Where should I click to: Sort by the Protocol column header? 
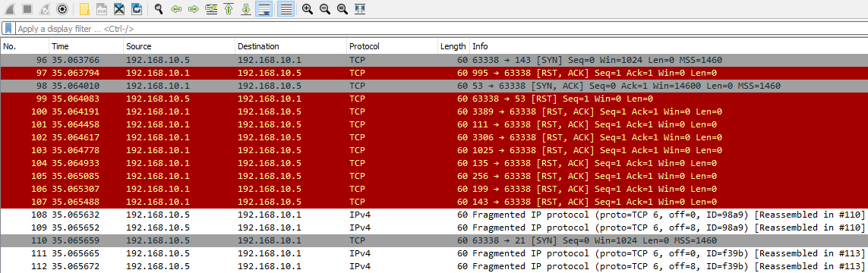[392, 46]
